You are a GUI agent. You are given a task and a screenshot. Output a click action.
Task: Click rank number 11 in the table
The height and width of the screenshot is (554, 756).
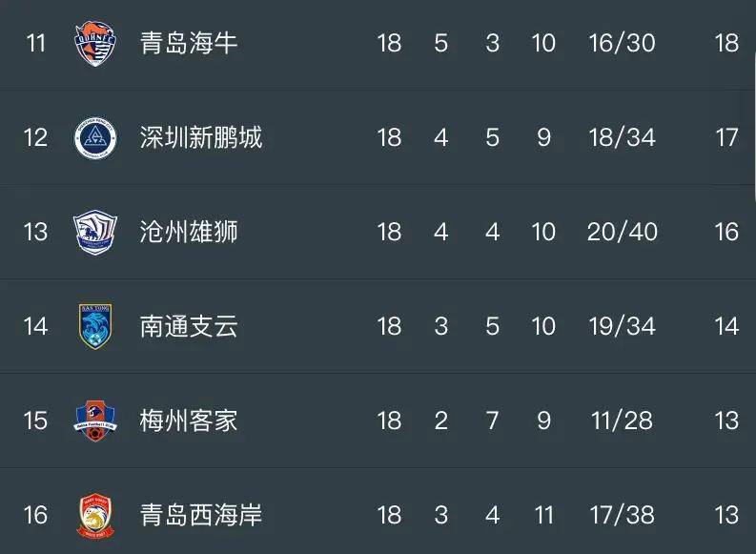(35, 44)
